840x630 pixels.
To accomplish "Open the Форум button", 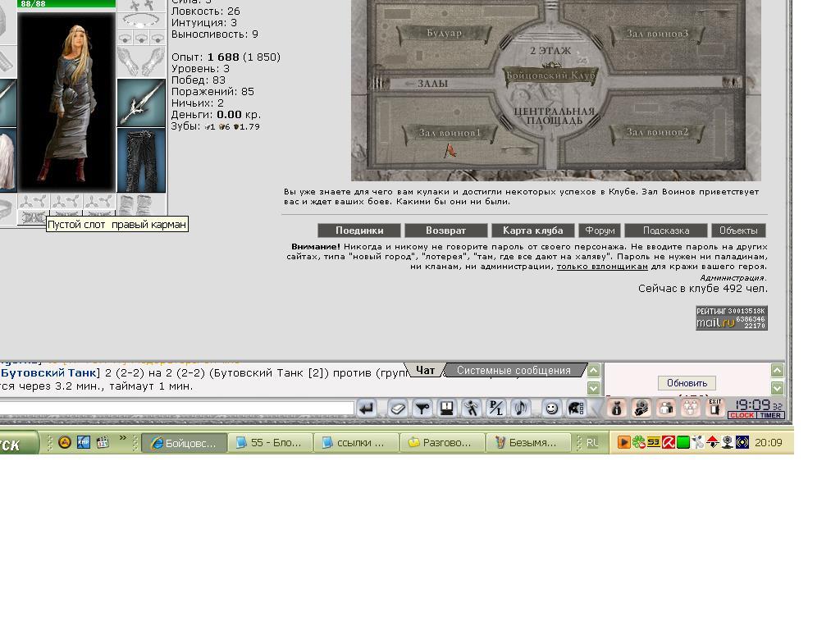I will [600, 231].
